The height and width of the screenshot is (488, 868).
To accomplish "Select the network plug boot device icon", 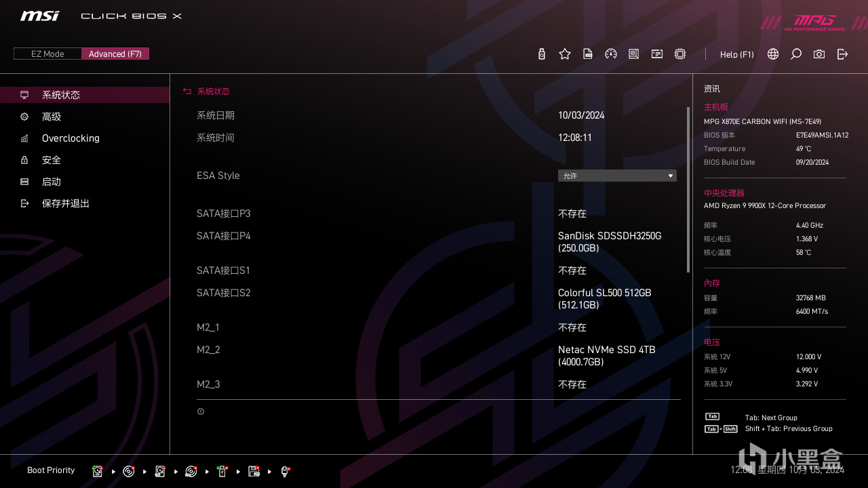I will pyautogui.click(x=285, y=471).
